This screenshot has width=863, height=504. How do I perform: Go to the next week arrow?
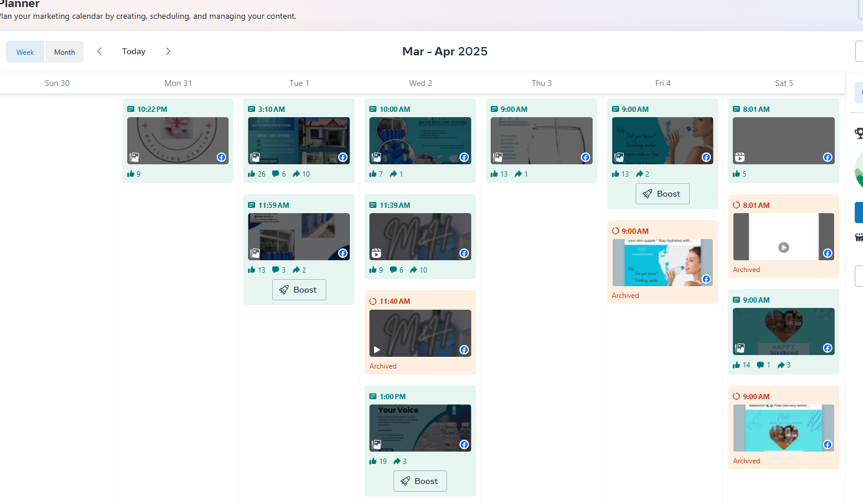[x=168, y=51]
